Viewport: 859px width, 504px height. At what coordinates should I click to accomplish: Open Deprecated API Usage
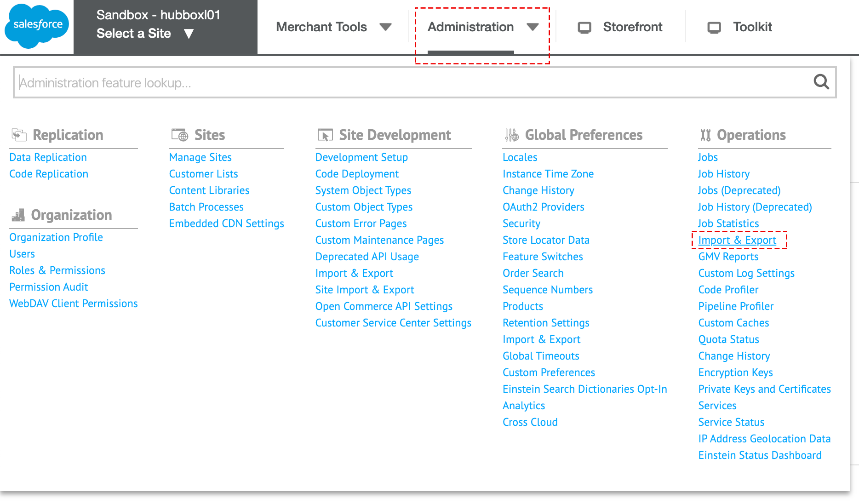pos(367,257)
